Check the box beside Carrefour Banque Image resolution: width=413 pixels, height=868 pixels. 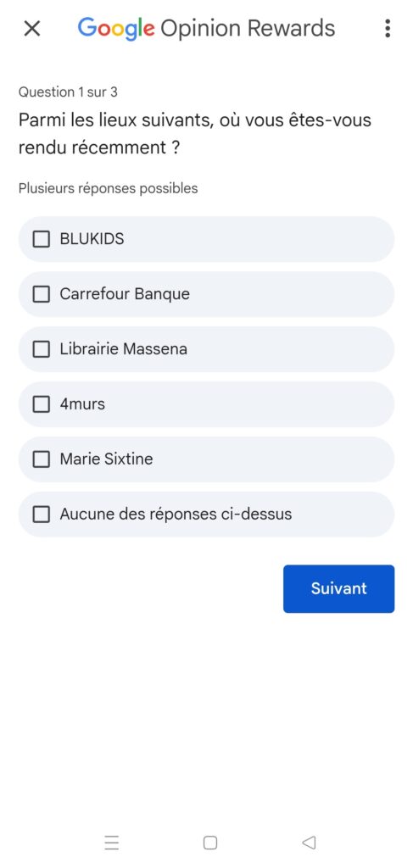41,294
